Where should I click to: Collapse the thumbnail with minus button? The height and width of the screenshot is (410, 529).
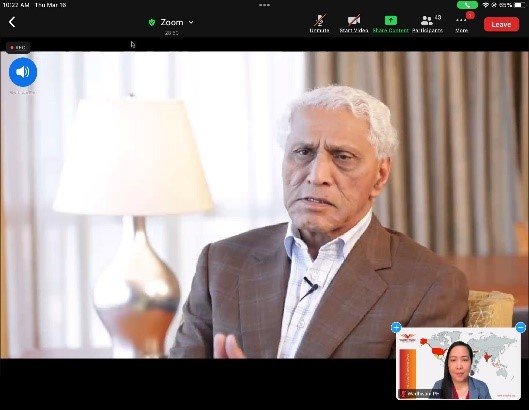521,327
